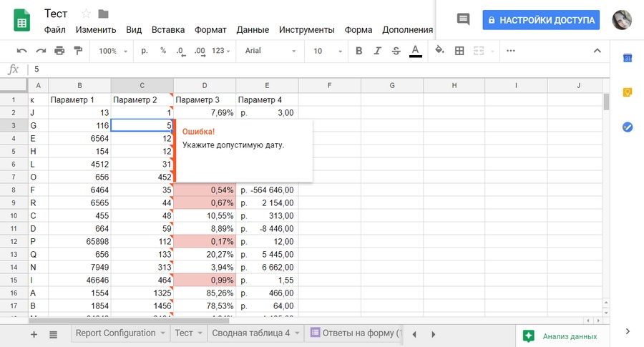Open comments history speech bubble icon
Viewport: 644px width, 347px height.
463,20
